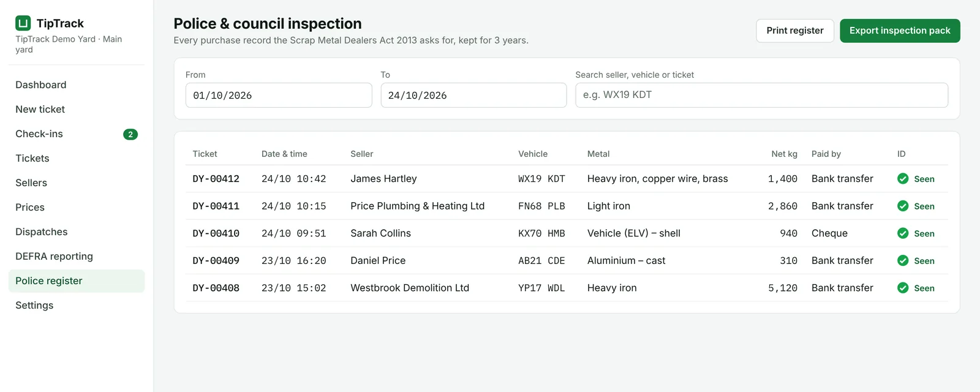This screenshot has width=980, height=392.
Task: Click the From date field
Action: [x=279, y=96]
